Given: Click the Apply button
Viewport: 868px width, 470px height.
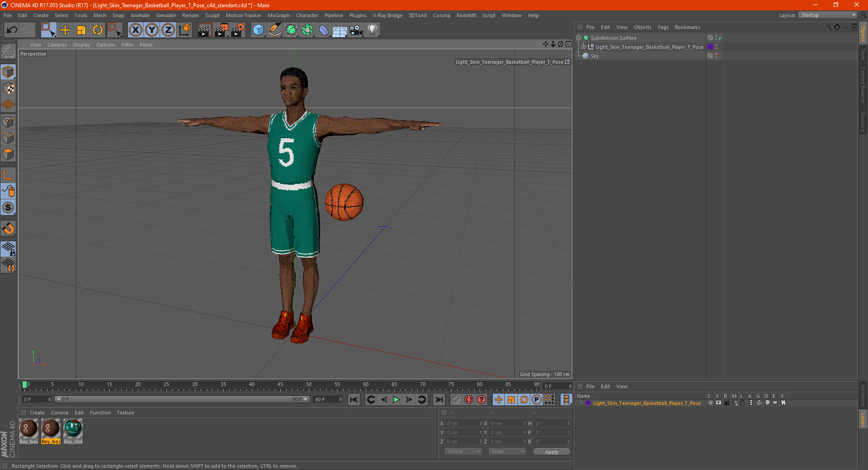Looking at the screenshot, I should (x=552, y=452).
